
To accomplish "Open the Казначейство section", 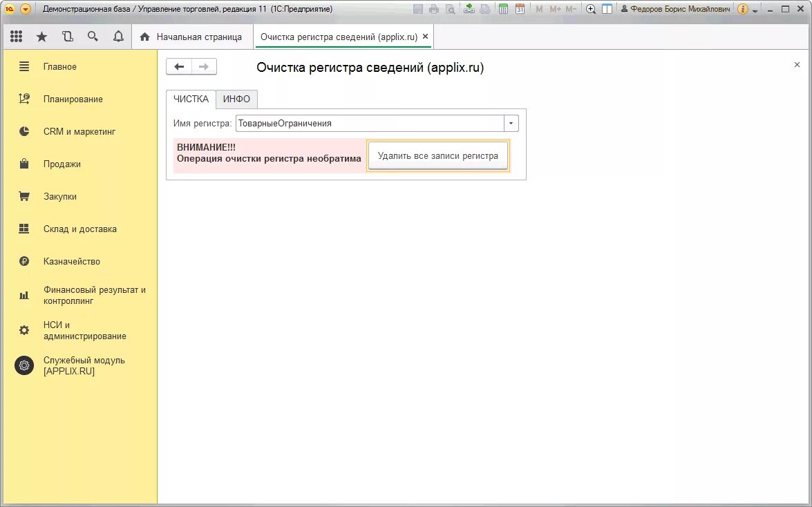I will tap(80, 261).
